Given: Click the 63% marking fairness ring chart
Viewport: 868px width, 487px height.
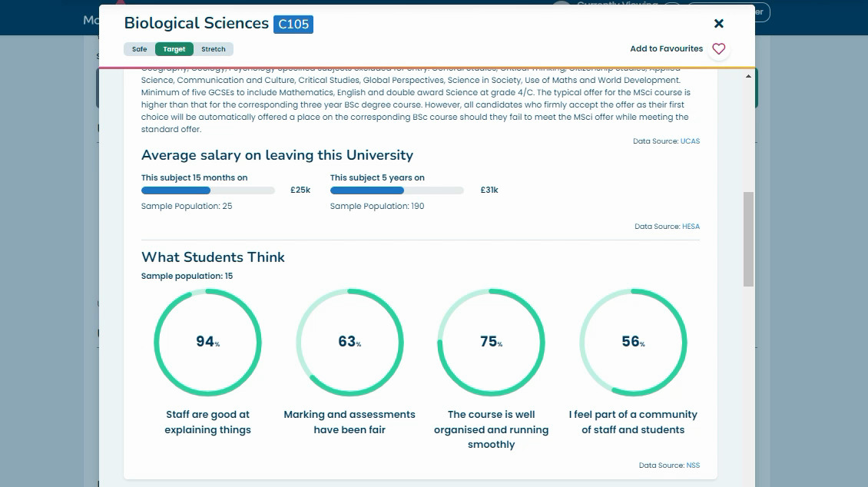Looking at the screenshot, I should pos(350,342).
